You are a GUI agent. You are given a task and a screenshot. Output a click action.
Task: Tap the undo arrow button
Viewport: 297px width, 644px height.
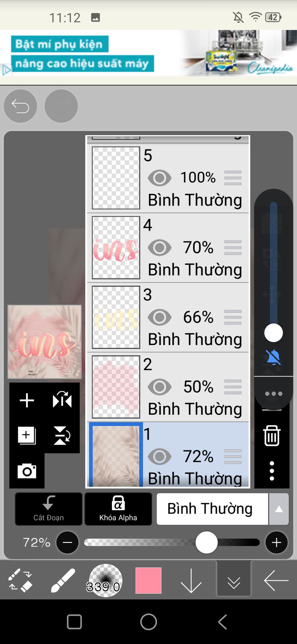coord(20,106)
